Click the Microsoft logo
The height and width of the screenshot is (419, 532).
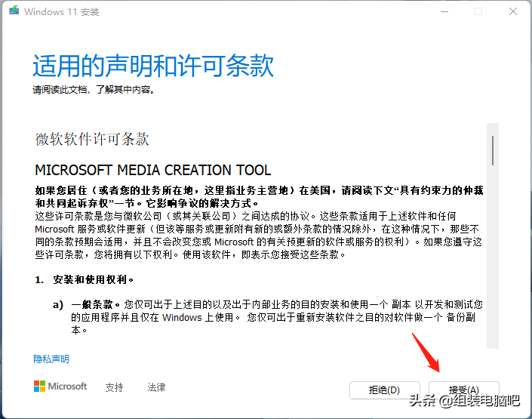(x=60, y=387)
